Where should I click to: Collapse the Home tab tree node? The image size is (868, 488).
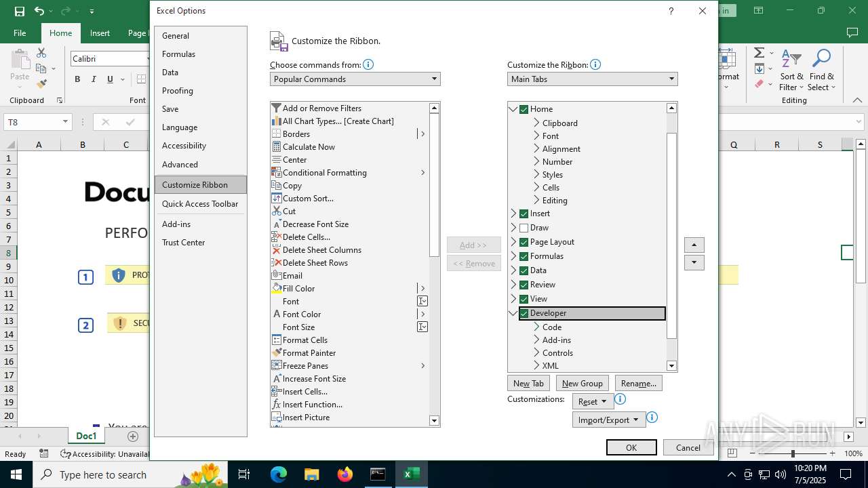tap(513, 109)
